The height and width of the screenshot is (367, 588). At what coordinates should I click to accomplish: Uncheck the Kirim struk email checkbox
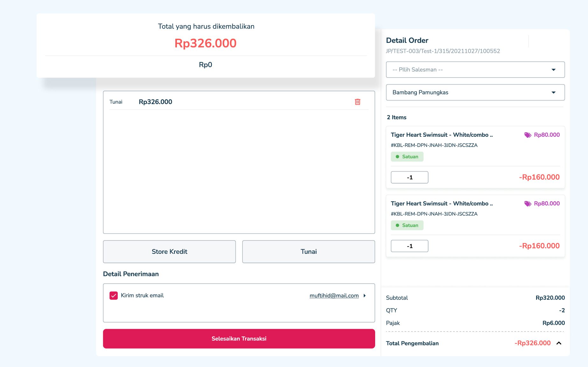coord(113,295)
